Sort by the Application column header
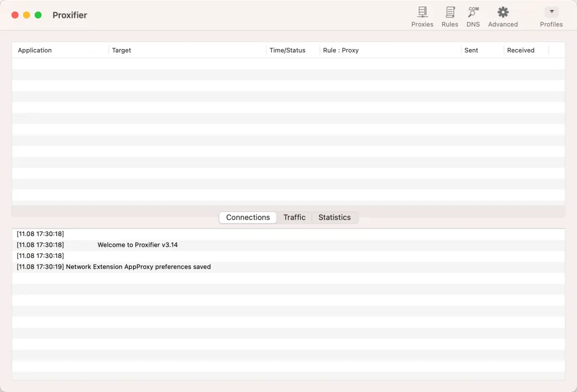Image resolution: width=577 pixels, height=392 pixels. [x=35, y=50]
